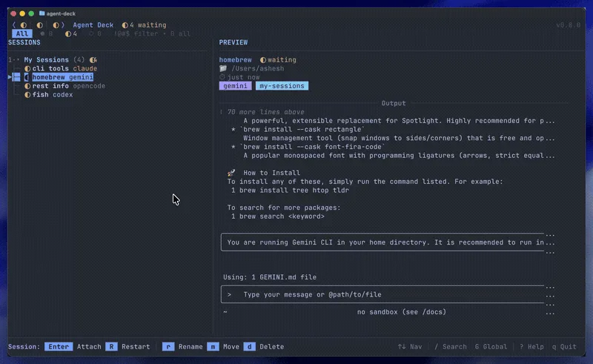Click the half-moon icon before '4 waiting' in header
The image size is (593, 364).
pos(125,25)
